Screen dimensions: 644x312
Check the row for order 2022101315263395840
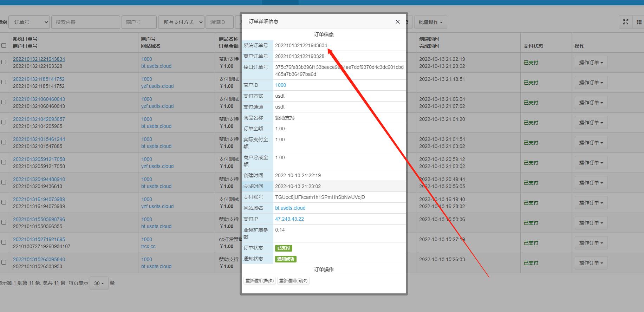(x=4, y=262)
